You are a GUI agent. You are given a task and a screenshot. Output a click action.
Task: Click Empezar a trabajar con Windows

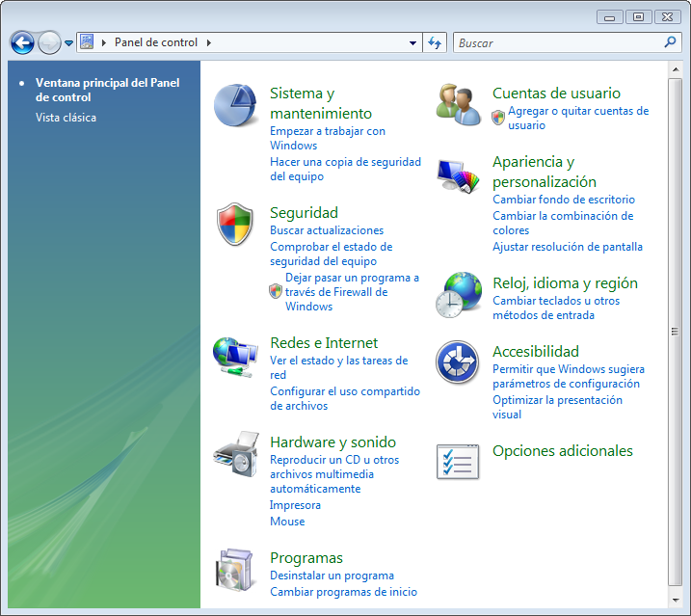click(328, 138)
